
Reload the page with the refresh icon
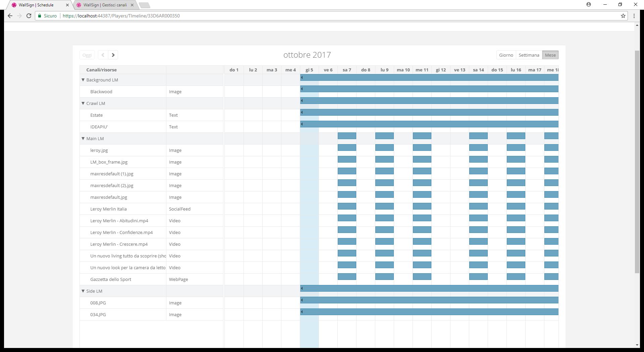point(30,16)
